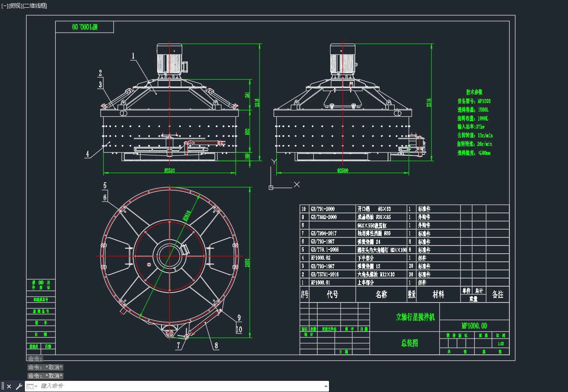The image size is (568, 392).
Task: Open command line customize wrench menu
Action: click(x=19, y=386)
